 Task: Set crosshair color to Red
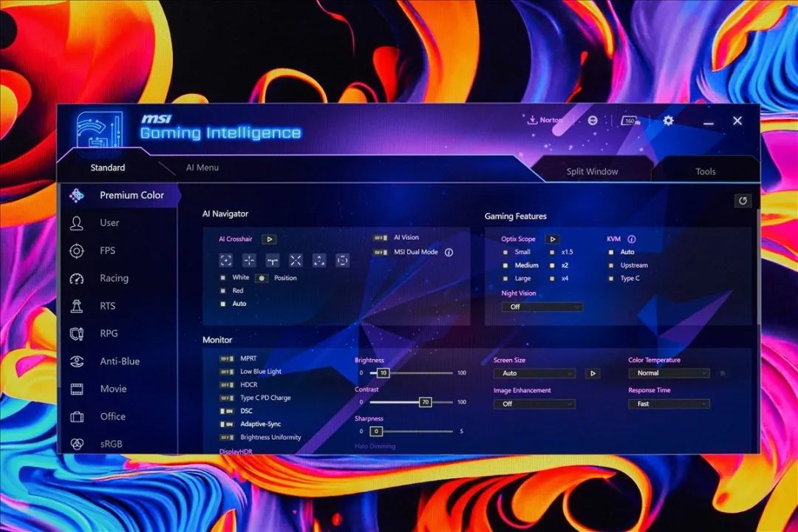(x=223, y=290)
